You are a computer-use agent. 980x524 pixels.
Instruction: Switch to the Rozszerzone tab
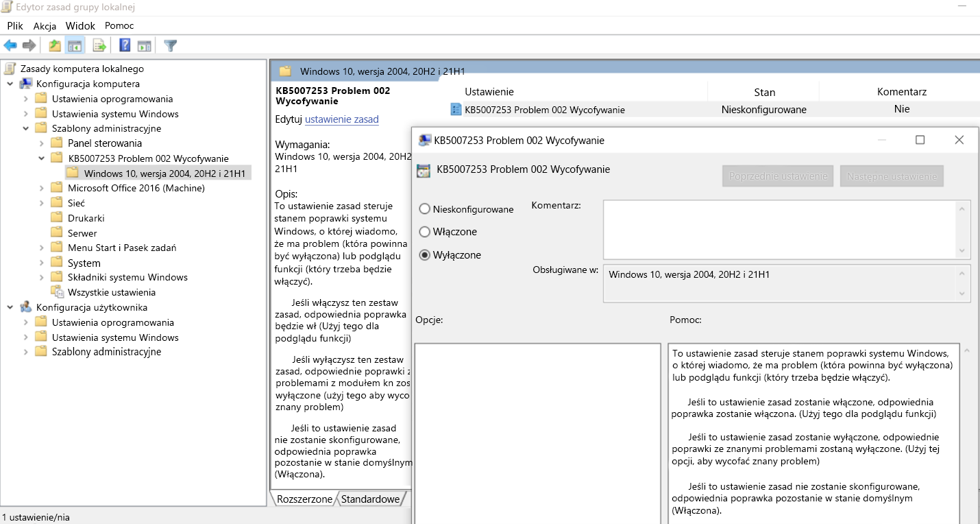click(x=304, y=499)
